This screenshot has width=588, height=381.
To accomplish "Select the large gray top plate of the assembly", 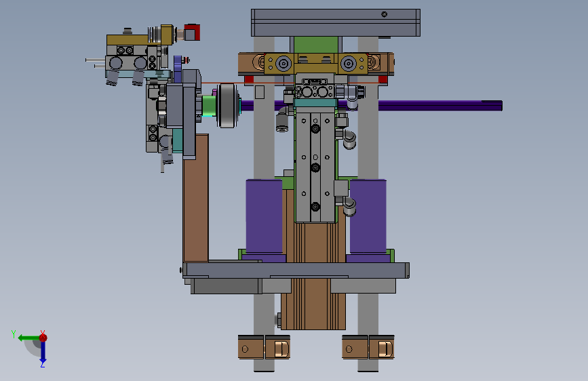I will (x=336, y=23).
